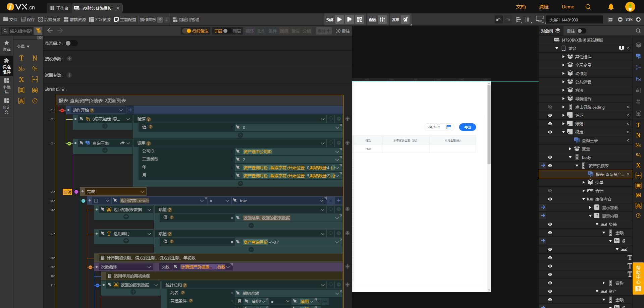644x308 pixels.
Task: Click the canvas vertical scrollbar
Action: (489, 125)
